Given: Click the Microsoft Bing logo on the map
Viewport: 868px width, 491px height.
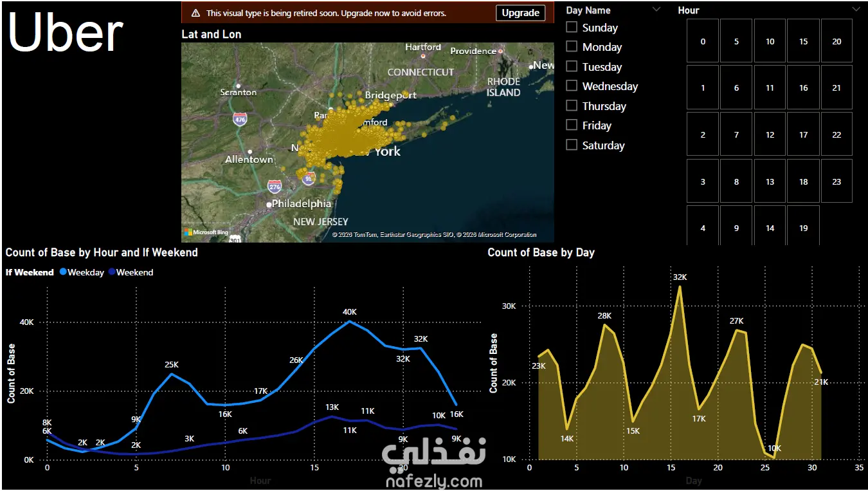Looking at the screenshot, I should [206, 232].
